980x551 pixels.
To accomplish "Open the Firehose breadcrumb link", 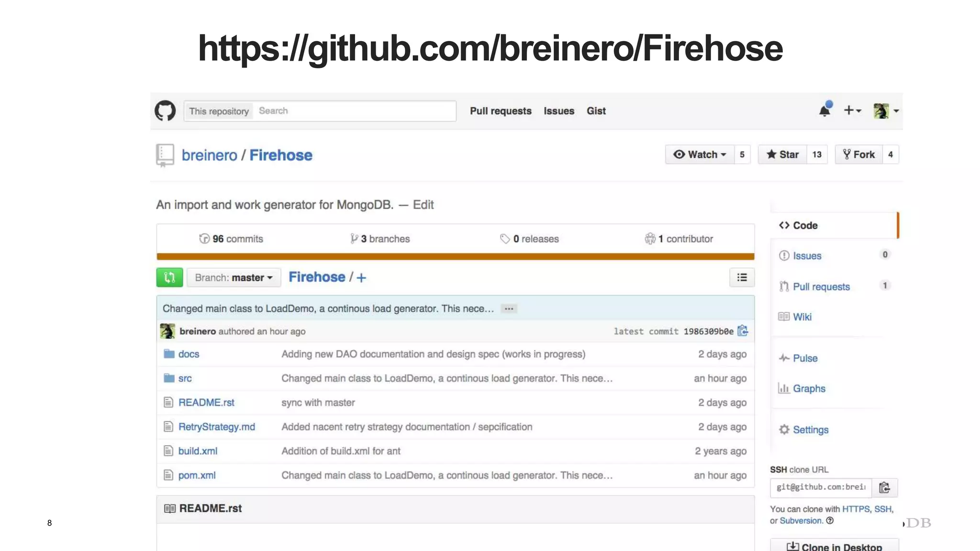I will tap(317, 277).
